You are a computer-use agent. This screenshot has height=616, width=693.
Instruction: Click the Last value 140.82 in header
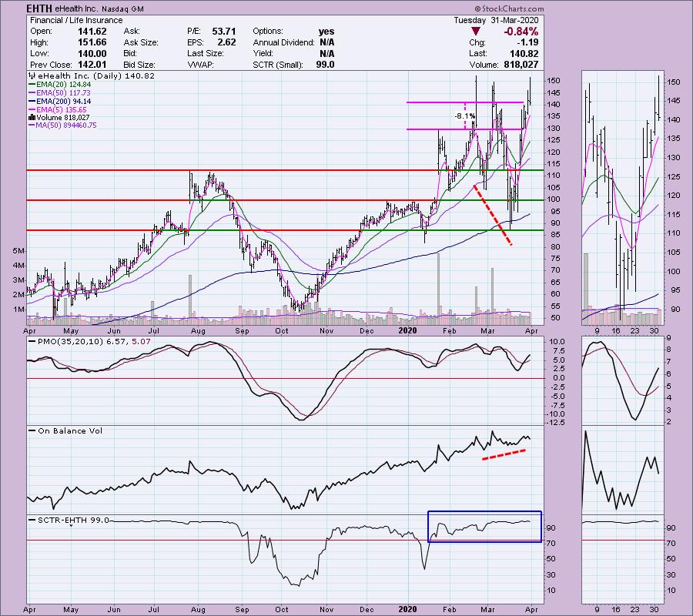coord(524,53)
